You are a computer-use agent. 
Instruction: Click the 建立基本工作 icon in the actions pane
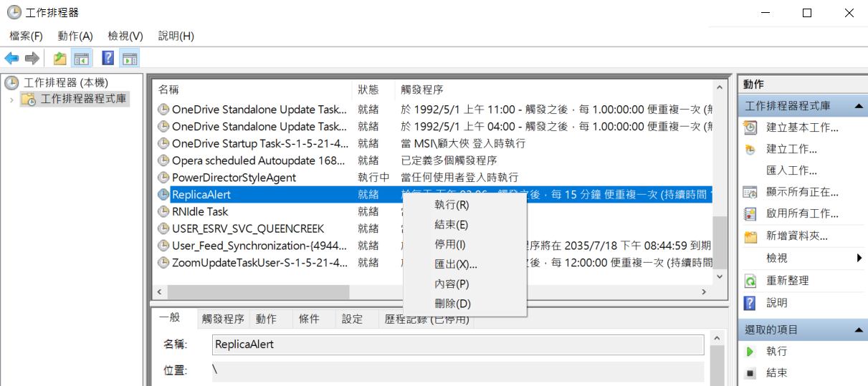tap(750, 127)
